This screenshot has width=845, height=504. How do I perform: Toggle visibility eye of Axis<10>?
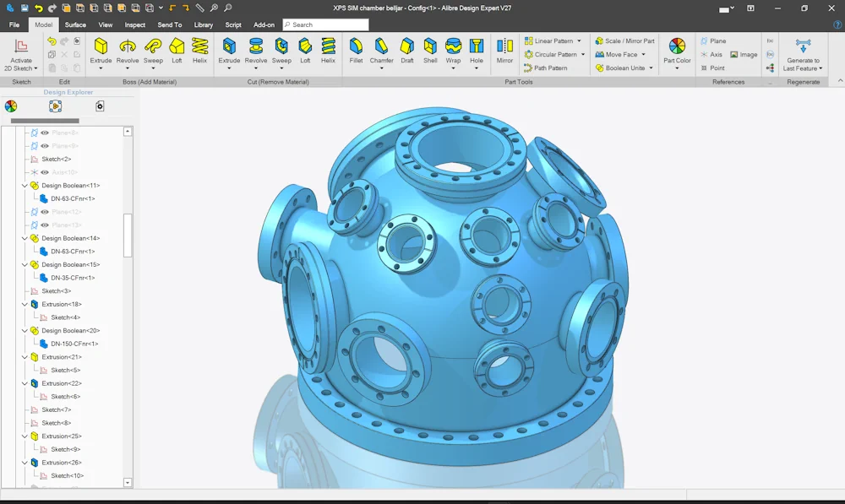click(45, 172)
